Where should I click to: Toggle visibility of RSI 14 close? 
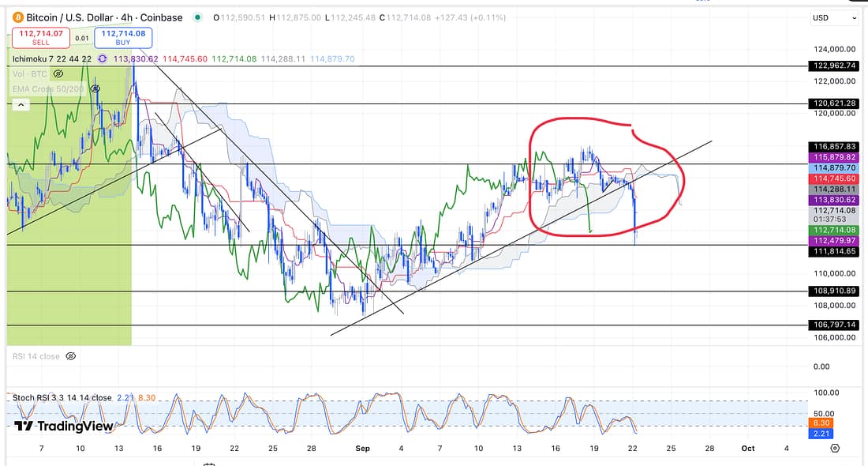70,356
